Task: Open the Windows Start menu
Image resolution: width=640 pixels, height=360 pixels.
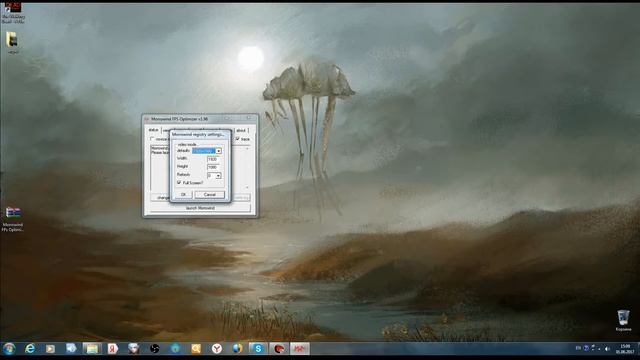Action: tap(9, 349)
